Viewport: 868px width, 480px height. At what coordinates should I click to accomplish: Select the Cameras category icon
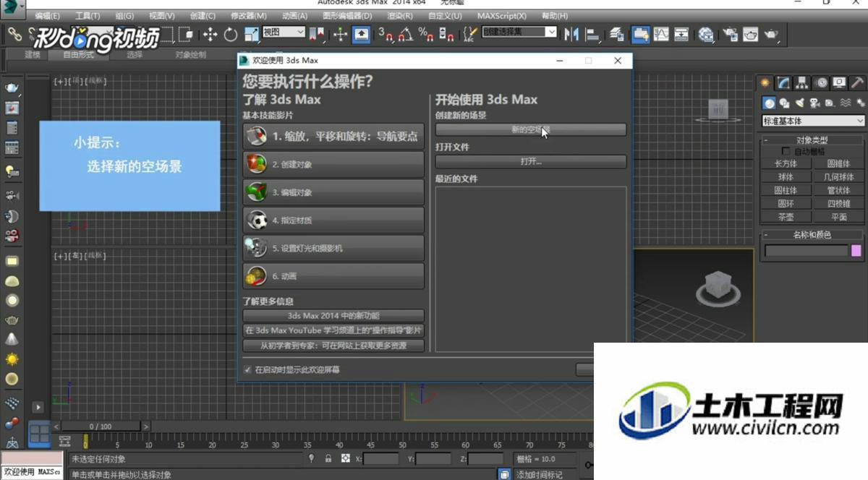pyautogui.click(x=814, y=103)
